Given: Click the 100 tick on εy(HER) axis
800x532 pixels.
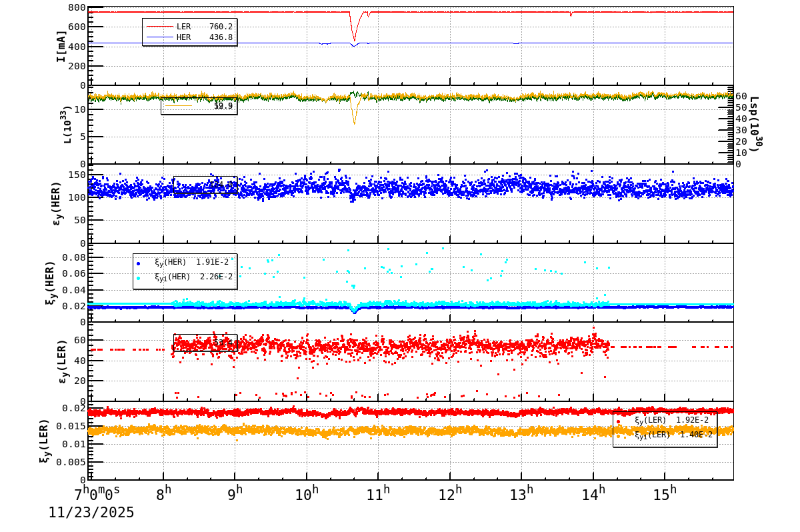Looking at the screenshot, I should click(77, 197).
